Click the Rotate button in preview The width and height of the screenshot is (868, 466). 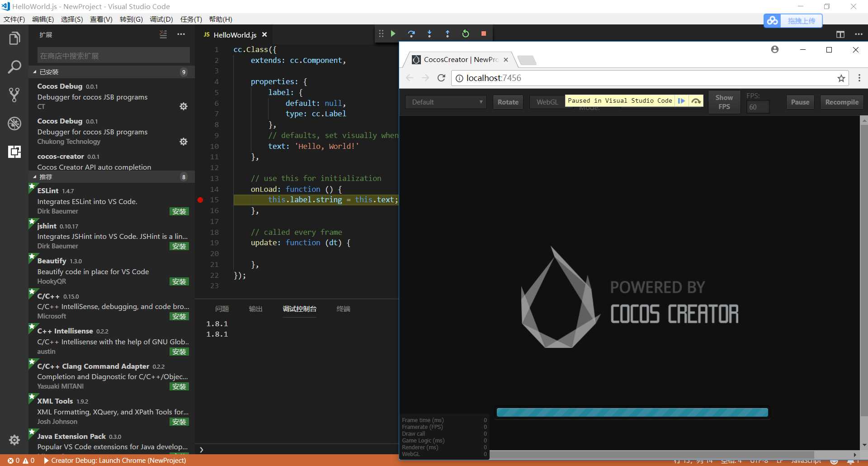pyautogui.click(x=508, y=102)
